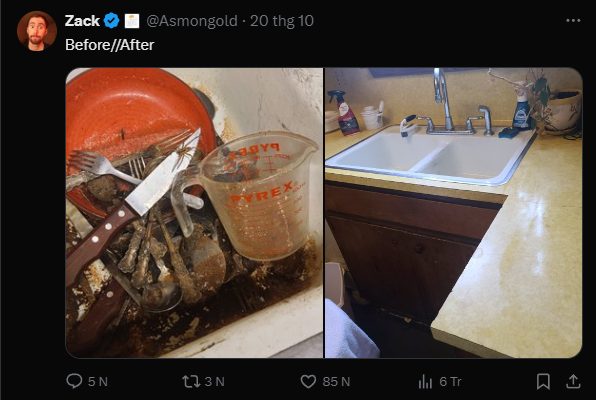This screenshot has height=400, width=596.
Task: Click the 5 N reply count
Action: (x=98, y=381)
